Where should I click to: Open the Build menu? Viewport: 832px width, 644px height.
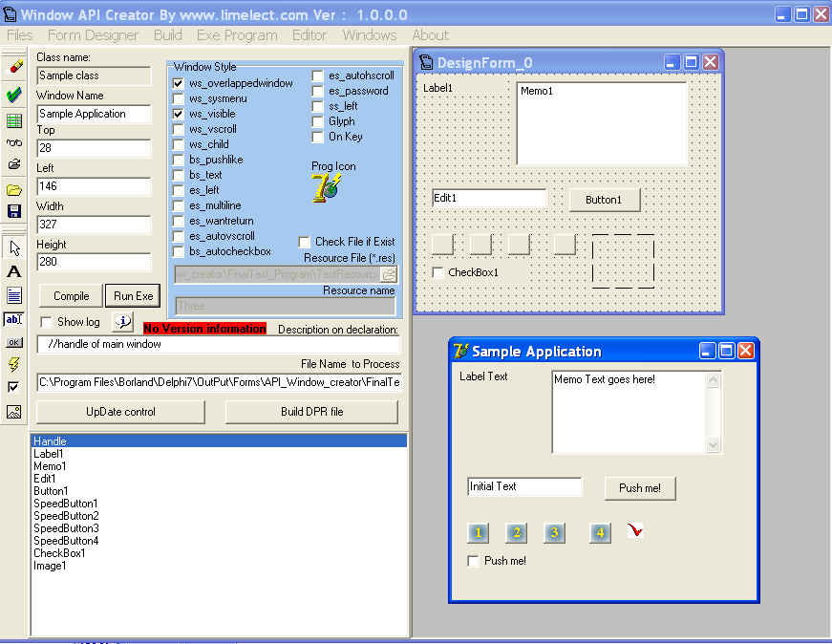click(x=167, y=35)
